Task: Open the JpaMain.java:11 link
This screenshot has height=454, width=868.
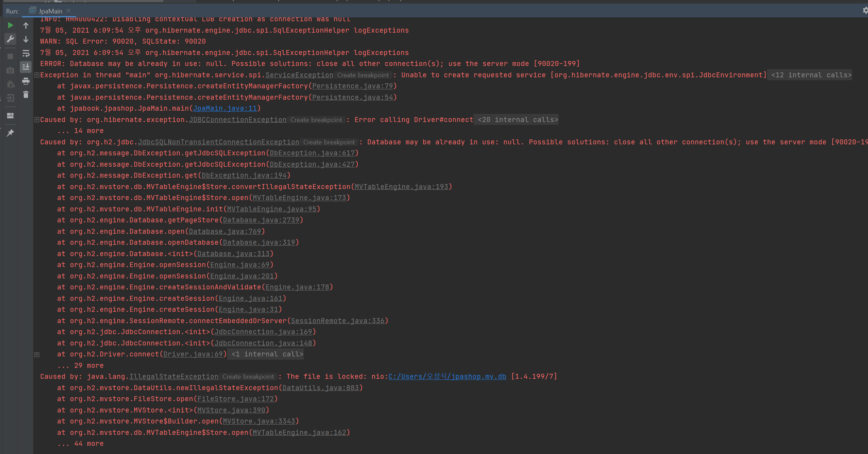Action: click(x=225, y=109)
